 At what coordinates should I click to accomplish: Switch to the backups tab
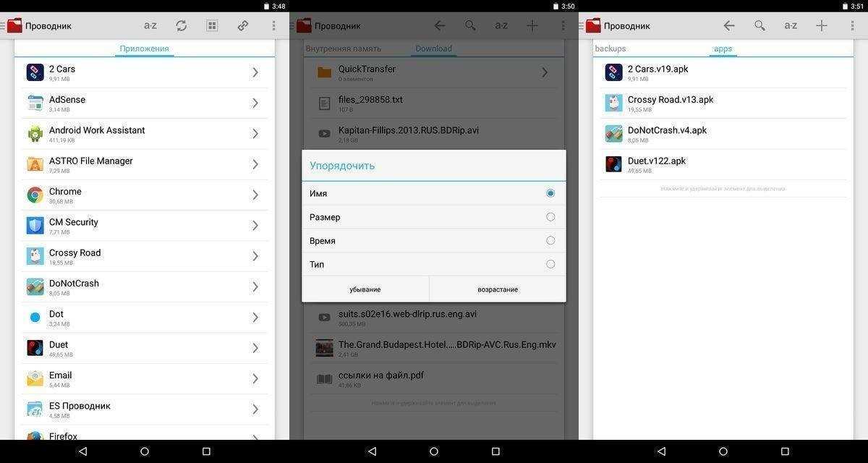click(610, 48)
